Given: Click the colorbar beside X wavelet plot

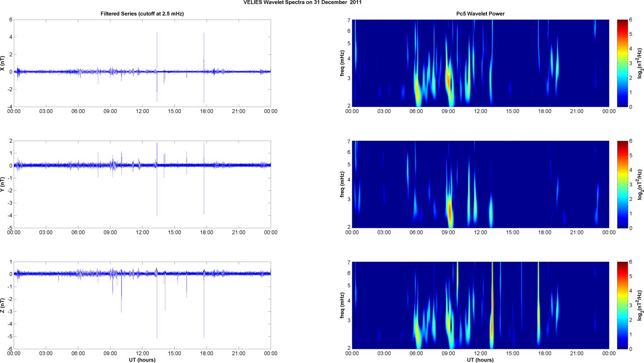Looking at the screenshot, I should point(622,63).
